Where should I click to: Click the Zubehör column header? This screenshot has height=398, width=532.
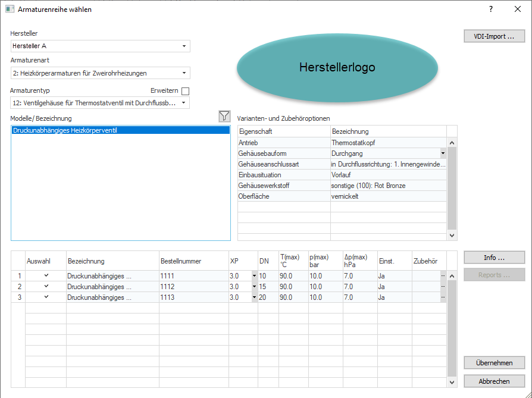point(429,261)
